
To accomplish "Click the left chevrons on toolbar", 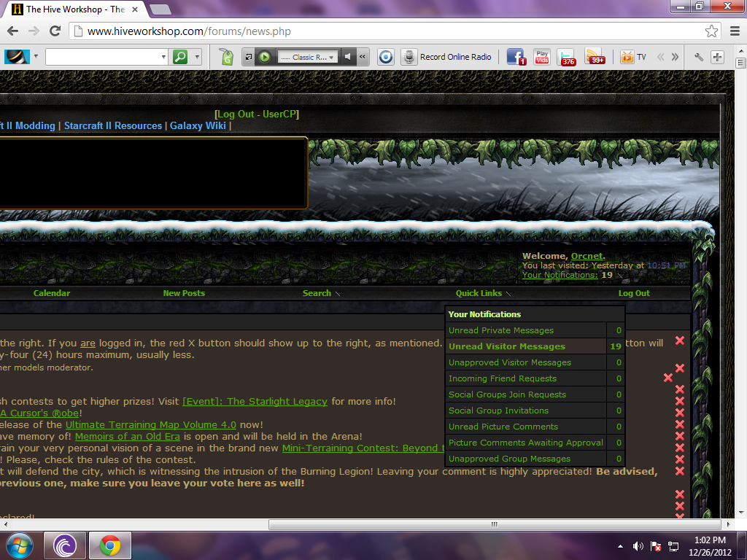I will coord(661,57).
